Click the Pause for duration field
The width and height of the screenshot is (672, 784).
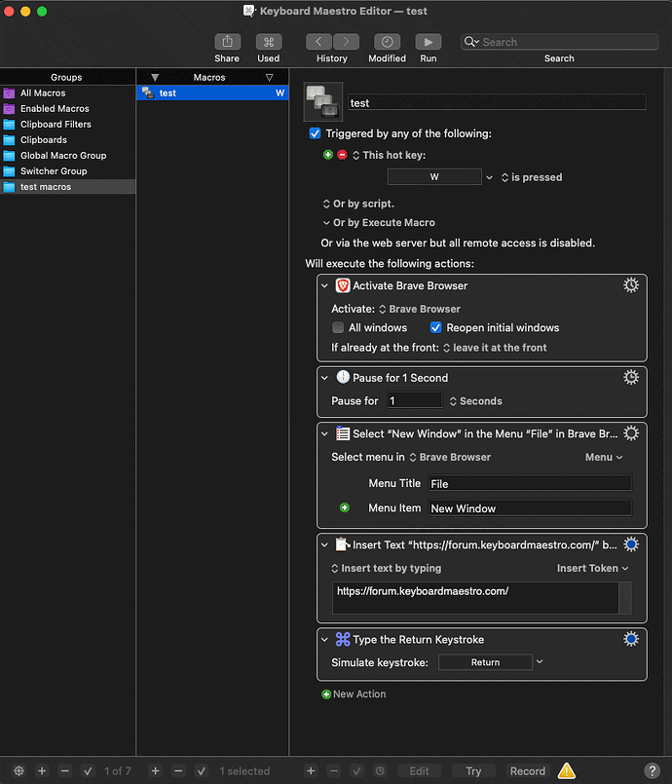(x=415, y=400)
